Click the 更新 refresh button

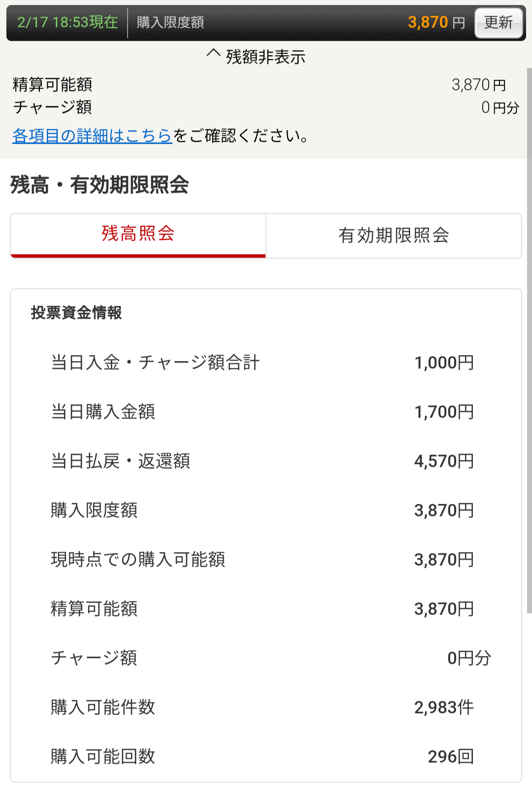499,23
